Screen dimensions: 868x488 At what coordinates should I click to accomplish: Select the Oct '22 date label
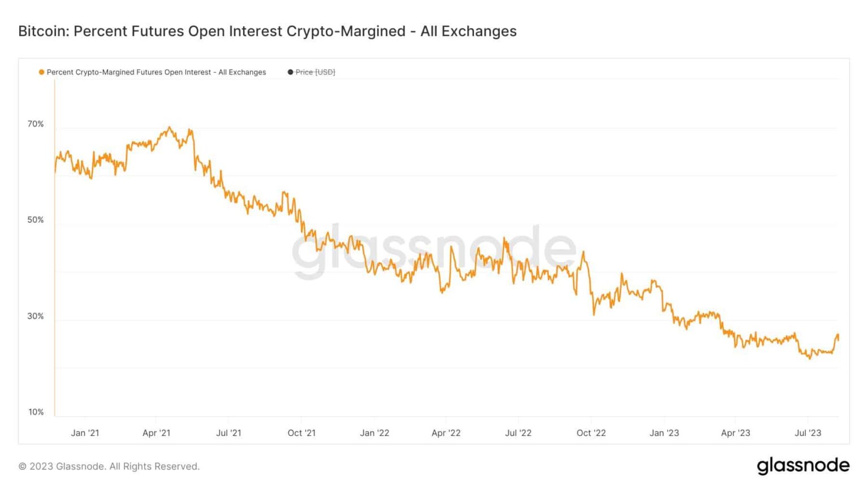pyautogui.click(x=591, y=433)
